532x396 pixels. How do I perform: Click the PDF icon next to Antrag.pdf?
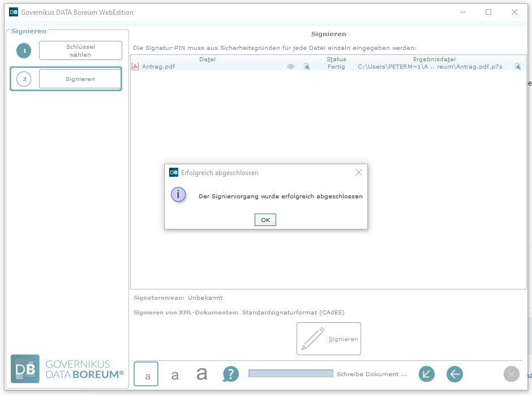[x=135, y=67]
